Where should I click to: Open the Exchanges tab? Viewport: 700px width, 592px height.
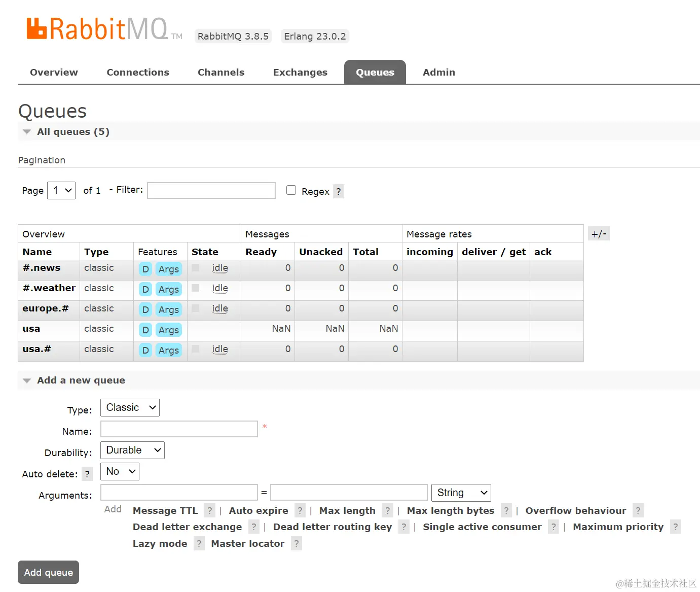point(300,72)
